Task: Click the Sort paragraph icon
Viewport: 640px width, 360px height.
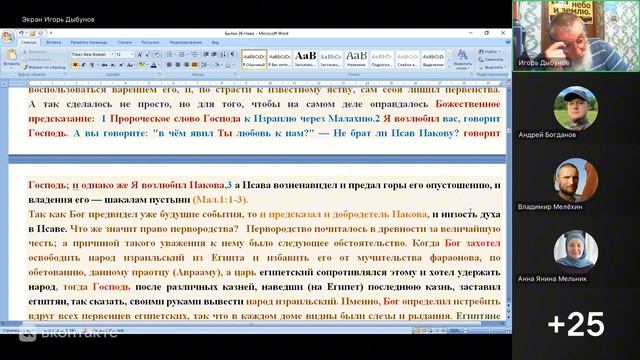Action: [x=223, y=55]
